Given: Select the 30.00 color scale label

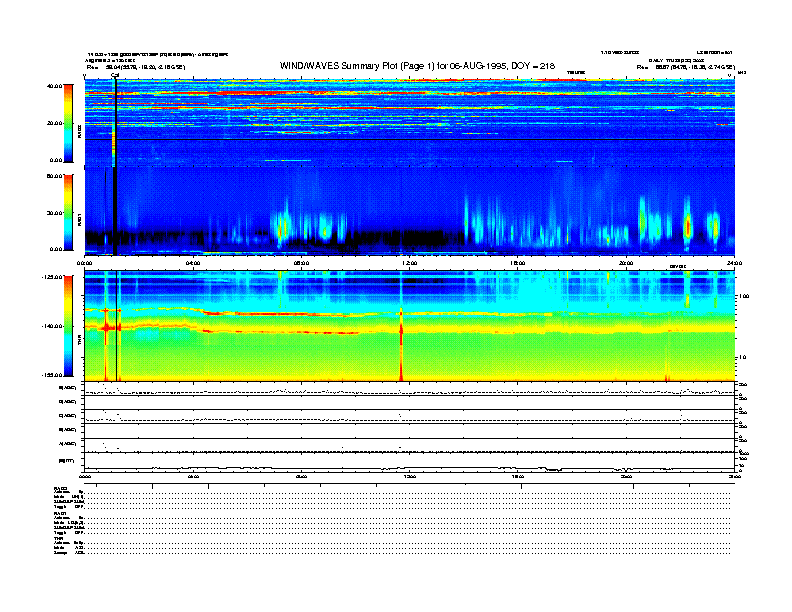Looking at the screenshot, I should pos(54,213).
